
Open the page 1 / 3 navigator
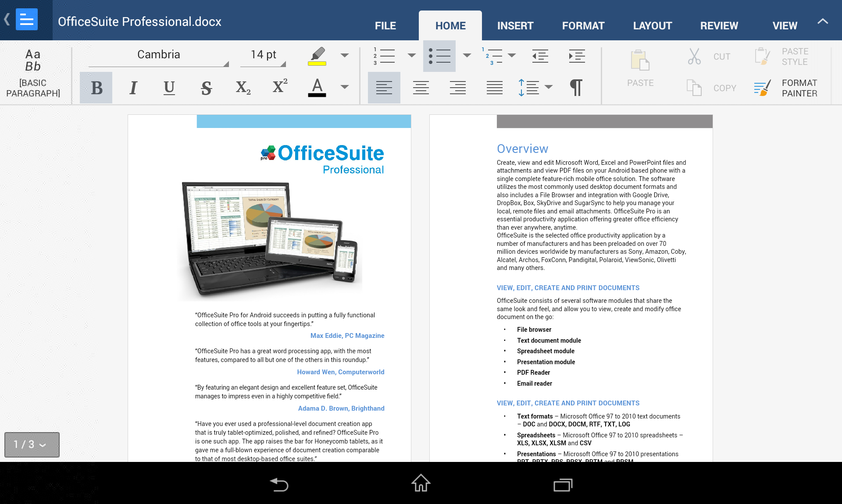click(32, 444)
